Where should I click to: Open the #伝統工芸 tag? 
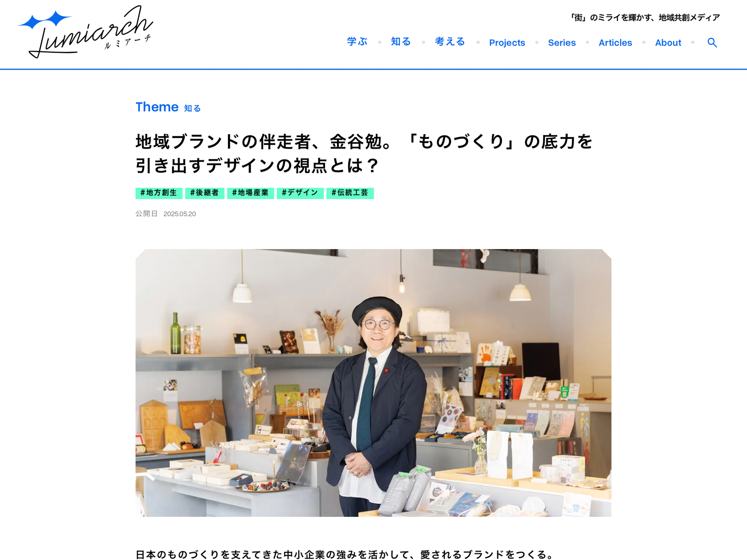point(350,193)
